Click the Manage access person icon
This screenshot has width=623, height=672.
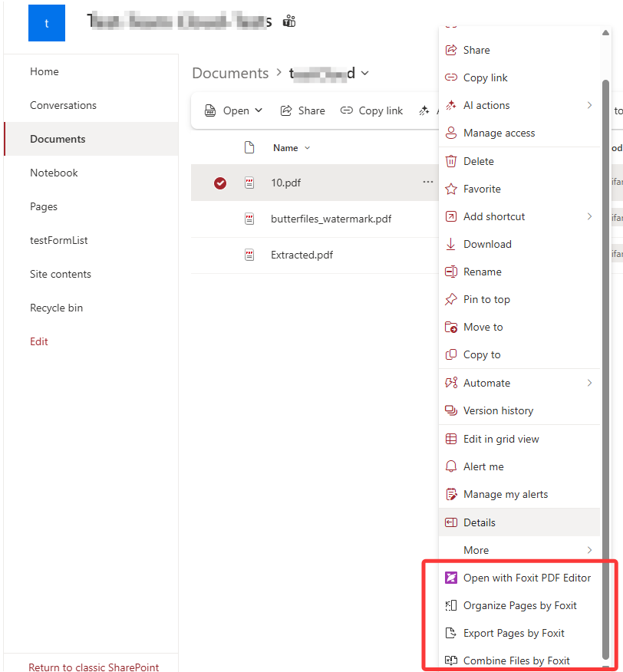pos(450,133)
